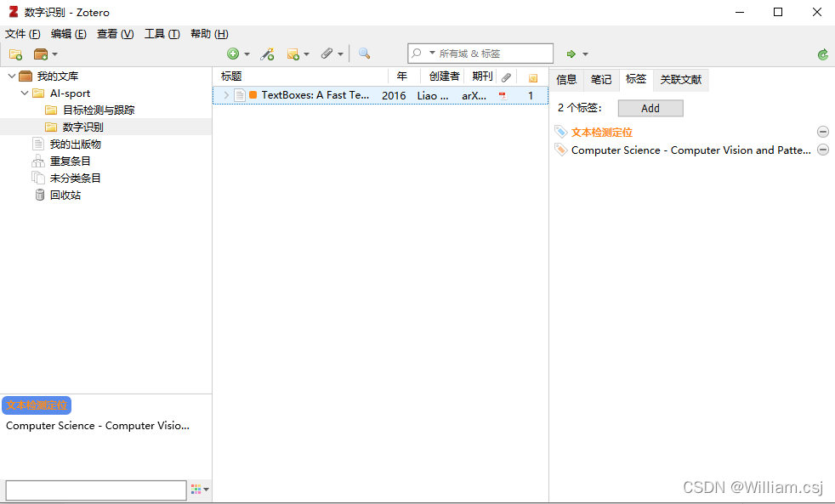Screen dimensions: 835x504
Task: Sort by the attachment paperclip column header
Action: point(507,77)
